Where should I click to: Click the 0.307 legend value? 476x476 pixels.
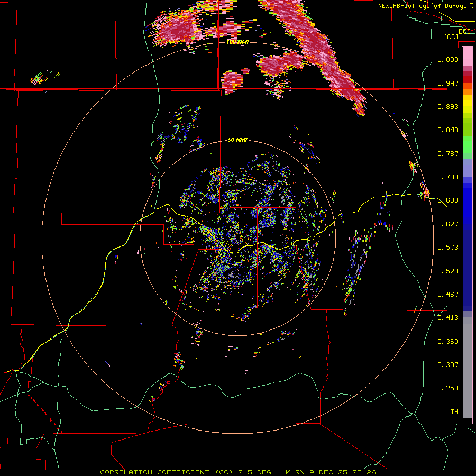(x=448, y=364)
